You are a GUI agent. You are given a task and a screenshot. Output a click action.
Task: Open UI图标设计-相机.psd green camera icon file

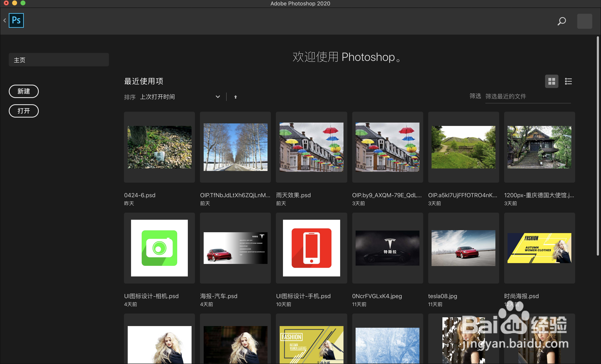pos(159,248)
